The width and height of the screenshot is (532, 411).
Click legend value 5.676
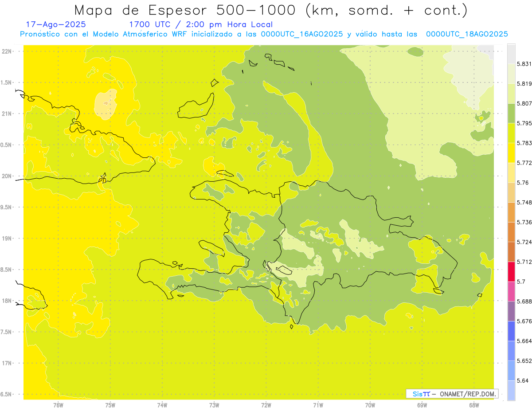[524, 321]
